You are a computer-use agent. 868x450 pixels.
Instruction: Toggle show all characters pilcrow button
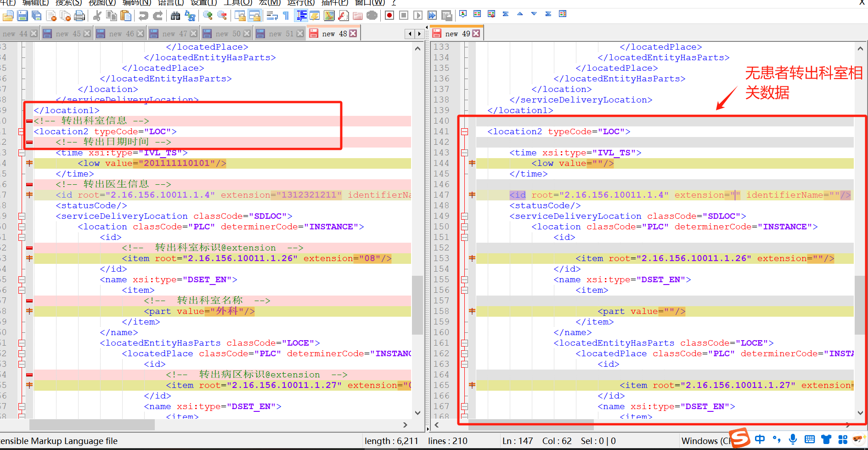click(x=286, y=16)
